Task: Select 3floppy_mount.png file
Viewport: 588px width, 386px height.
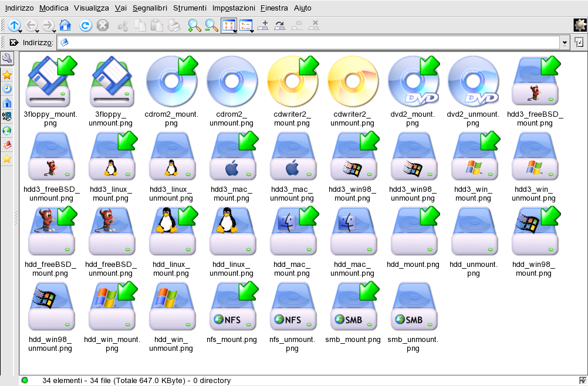Action: (50, 91)
